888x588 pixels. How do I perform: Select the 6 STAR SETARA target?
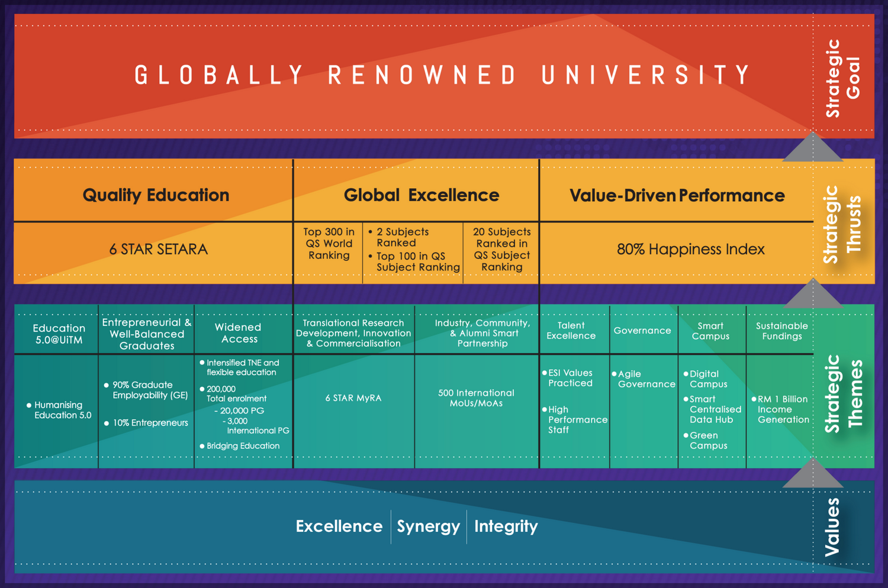(158, 249)
